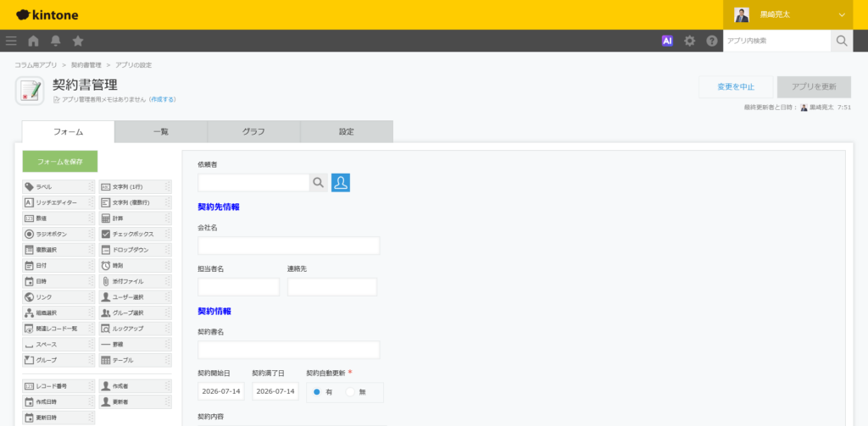Click フォームを保存 button
The width and height of the screenshot is (868, 426).
click(x=60, y=162)
